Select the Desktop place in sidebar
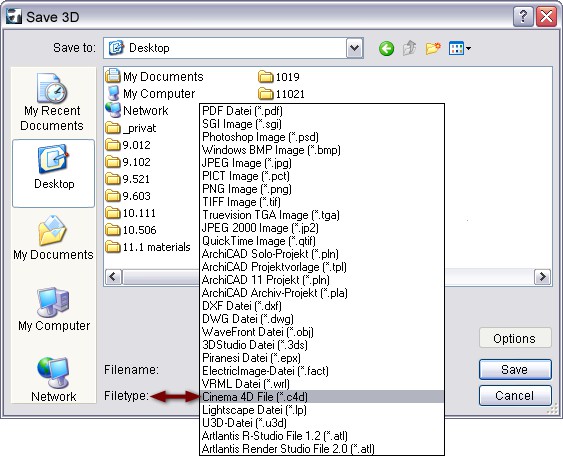This screenshot has width=563, height=457. point(53,173)
